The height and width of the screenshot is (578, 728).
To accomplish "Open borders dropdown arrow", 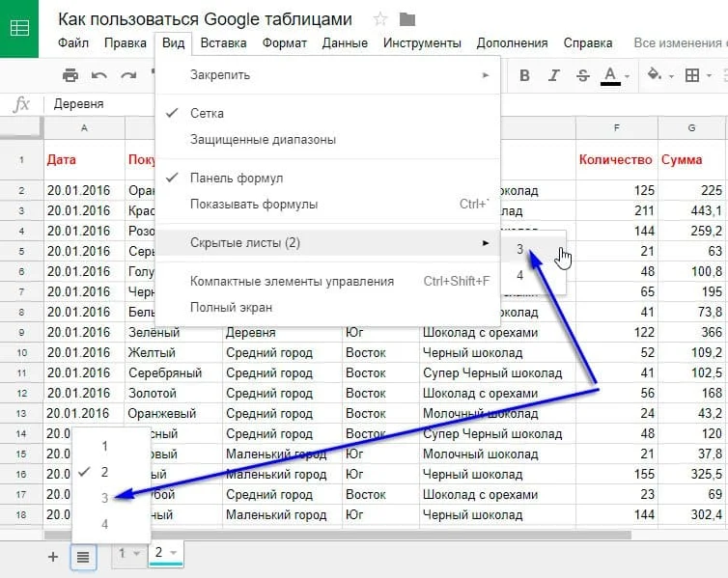I will click(x=709, y=75).
